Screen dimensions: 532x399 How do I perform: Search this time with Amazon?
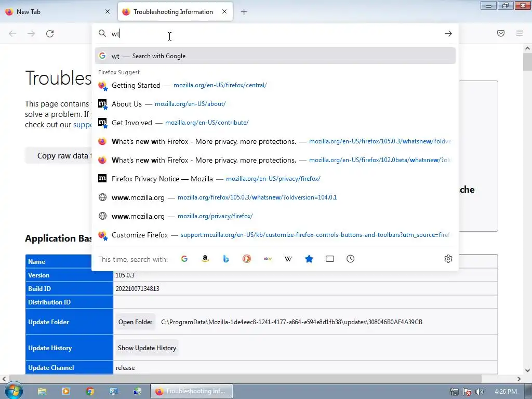(205, 259)
